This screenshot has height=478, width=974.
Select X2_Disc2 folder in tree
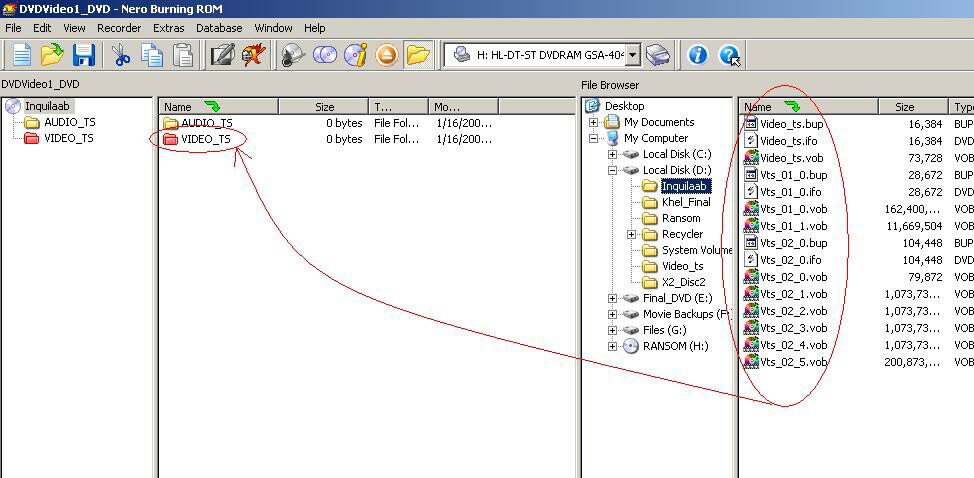coord(683,282)
